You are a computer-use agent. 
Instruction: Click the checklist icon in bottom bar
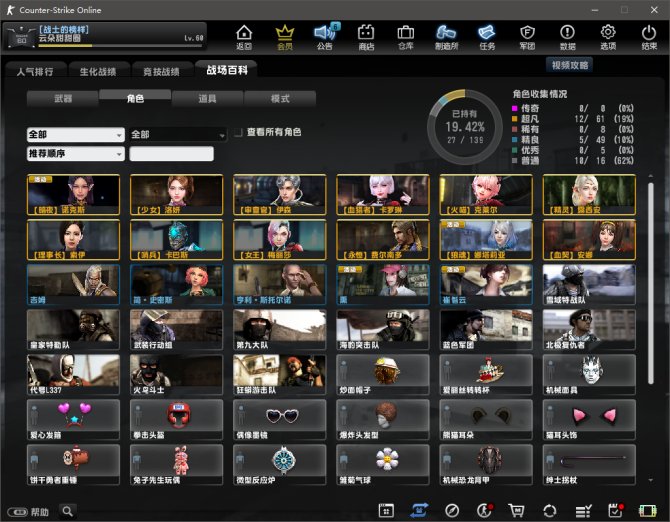tap(583, 510)
